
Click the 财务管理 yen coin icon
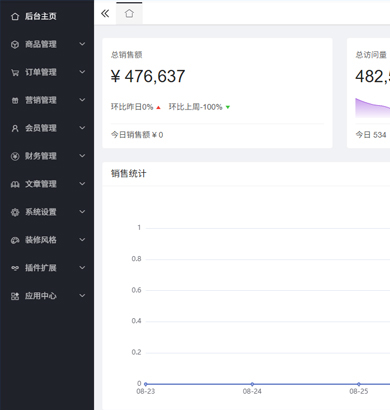15,156
